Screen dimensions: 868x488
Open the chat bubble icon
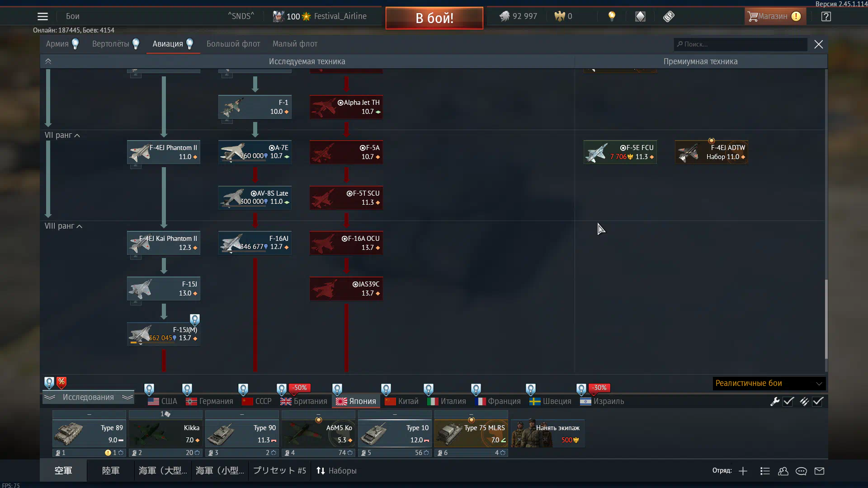click(801, 471)
